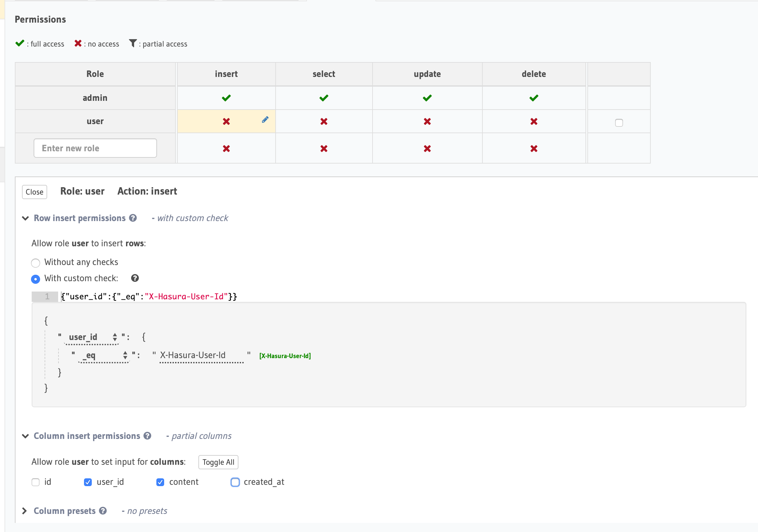The width and height of the screenshot is (758, 532).
Task: Uncheck the content column checkbox
Action: tap(160, 482)
